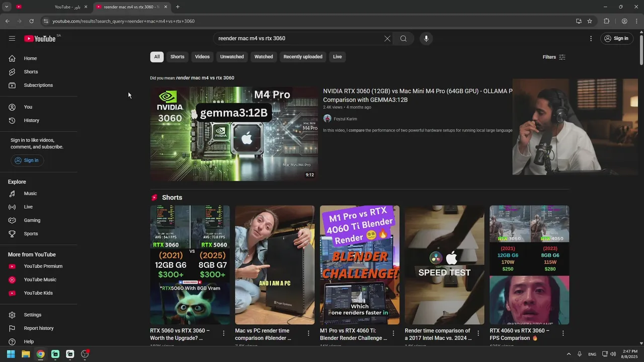Screen dimensions: 644x362
Task: Open volume control in system tray
Action: (x=613, y=354)
